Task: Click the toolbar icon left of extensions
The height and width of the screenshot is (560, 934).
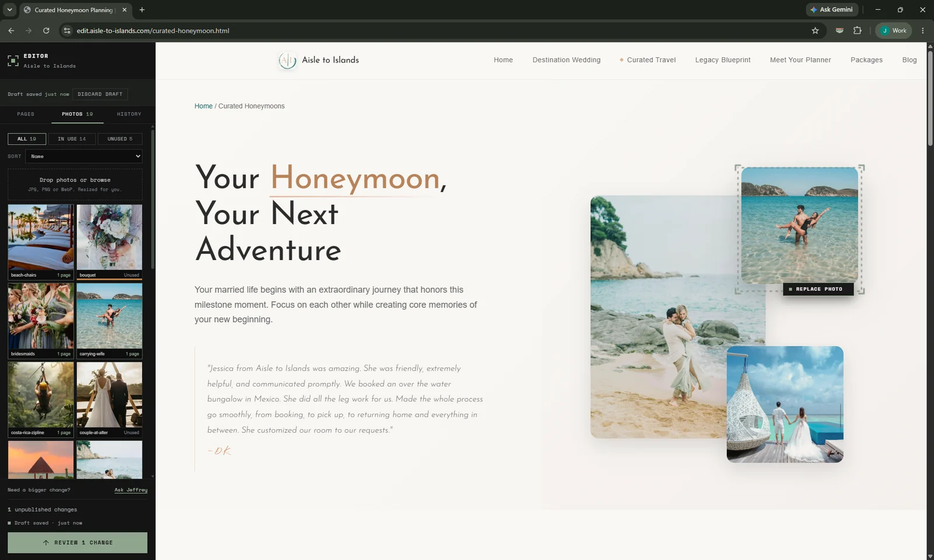Action: pyautogui.click(x=839, y=30)
